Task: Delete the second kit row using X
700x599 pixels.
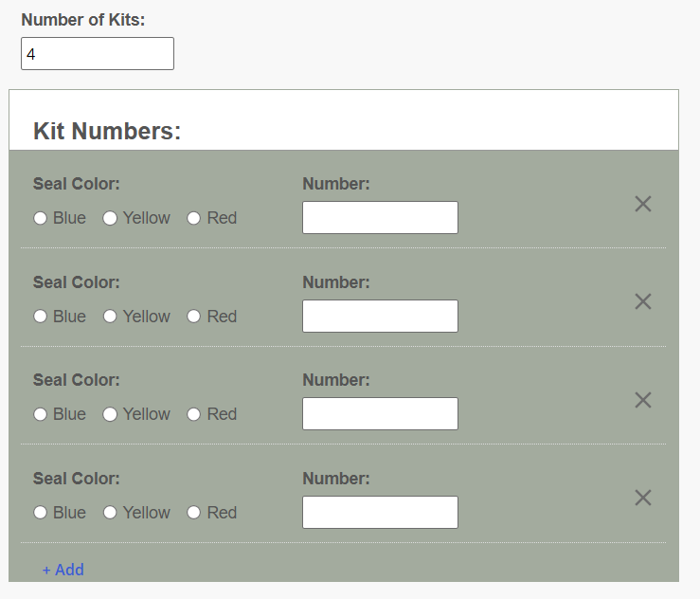Action: (x=643, y=301)
